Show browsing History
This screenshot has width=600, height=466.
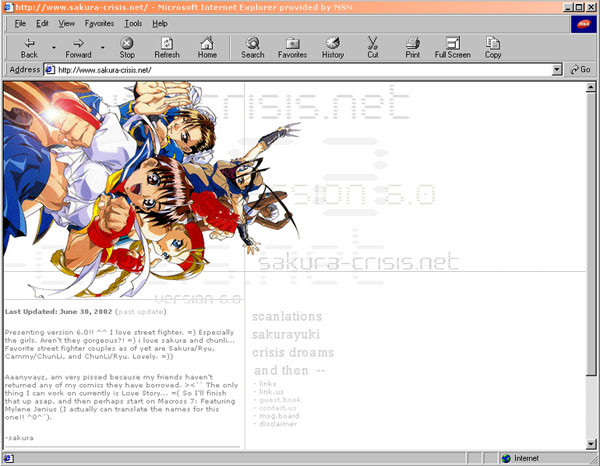click(x=333, y=48)
